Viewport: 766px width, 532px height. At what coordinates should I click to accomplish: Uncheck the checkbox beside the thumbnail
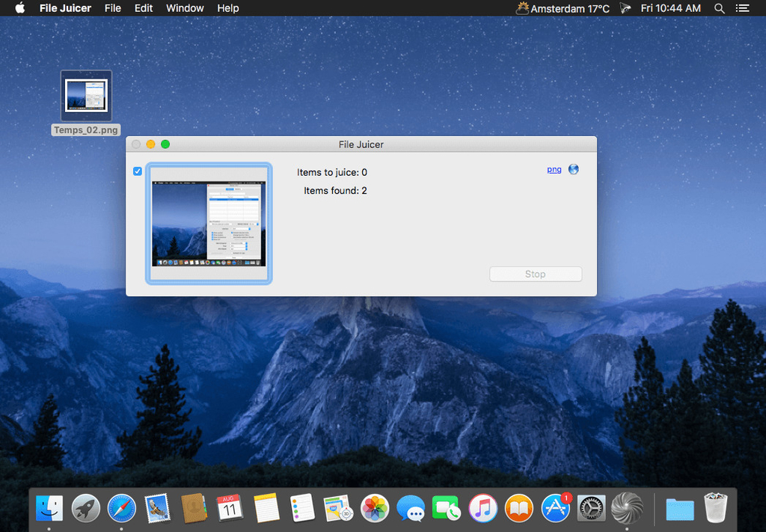click(x=138, y=171)
